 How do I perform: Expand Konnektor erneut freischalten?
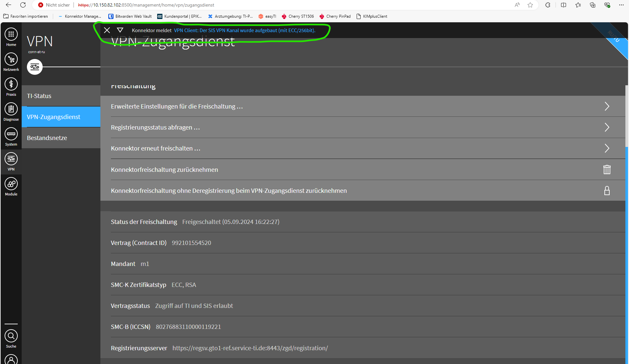click(x=607, y=148)
